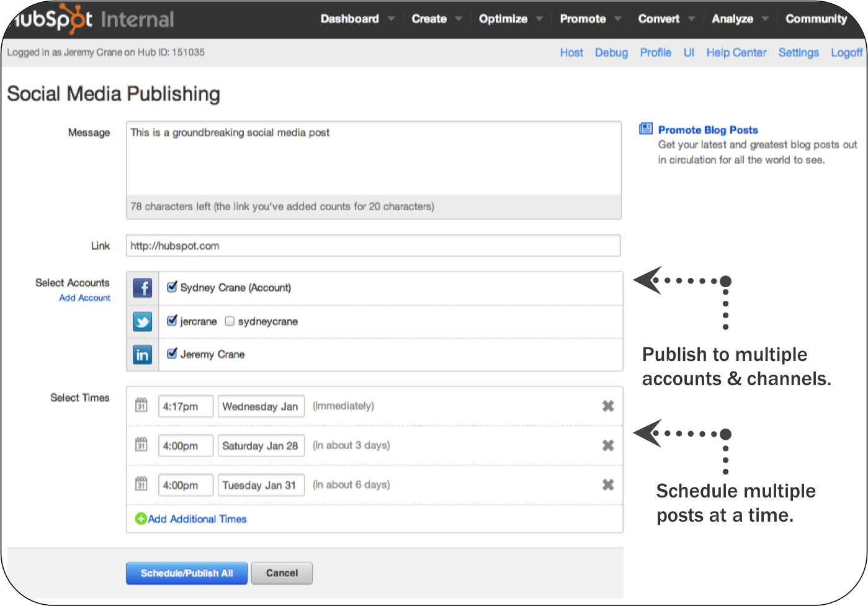This screenshot has height=606, width=868.
Task: Expand the Analyze menu dropdown arrow
Action: [765, 19]
